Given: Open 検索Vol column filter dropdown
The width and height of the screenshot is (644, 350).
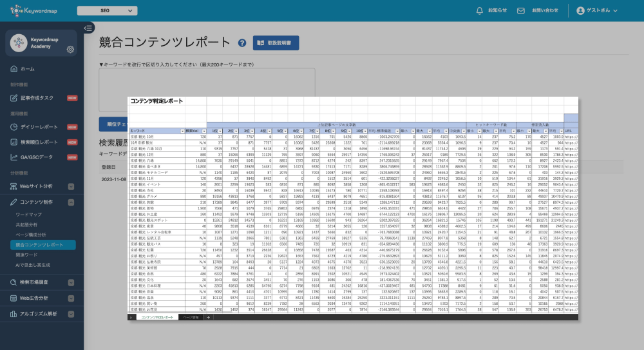Looking at the screenshot, I should tap(204, 131).
